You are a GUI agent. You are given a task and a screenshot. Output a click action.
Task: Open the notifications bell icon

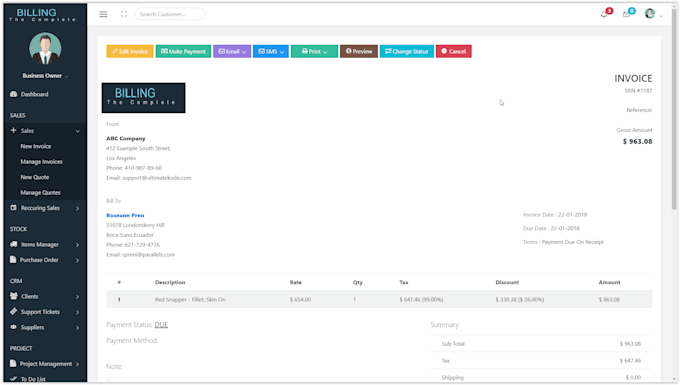coord(604,14)
